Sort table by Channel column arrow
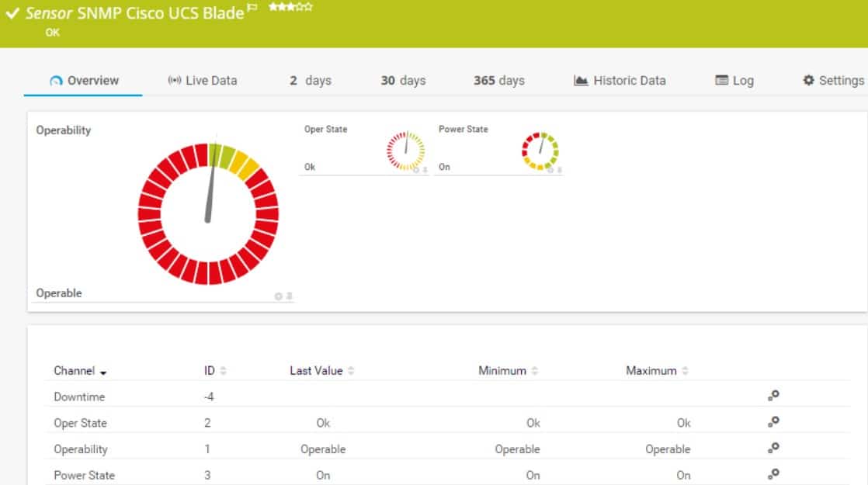The height and width of the screenshot is (485, 868). tap(103, 372)
